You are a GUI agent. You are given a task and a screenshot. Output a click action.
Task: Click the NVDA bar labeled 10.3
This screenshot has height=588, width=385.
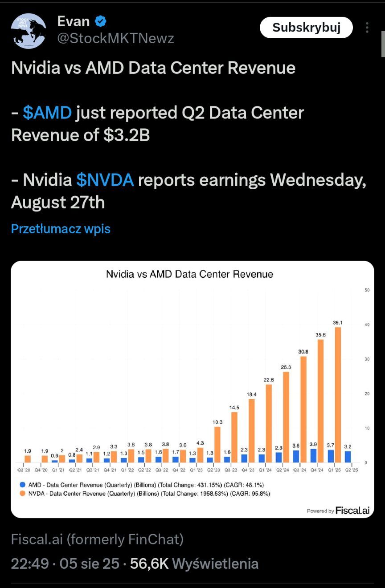click(217, 444)
